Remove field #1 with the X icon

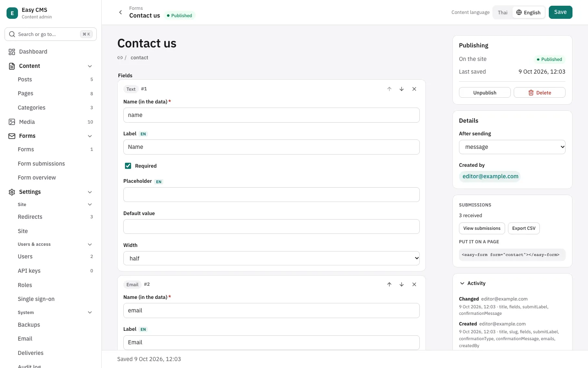click(x=414, y=89)
